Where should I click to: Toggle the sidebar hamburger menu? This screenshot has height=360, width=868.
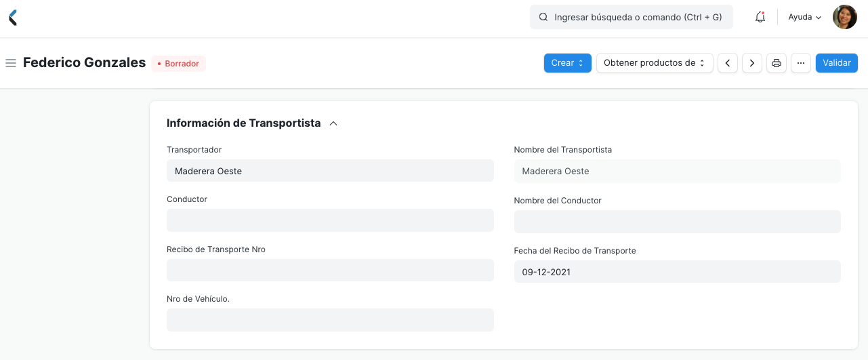[11, 63]
